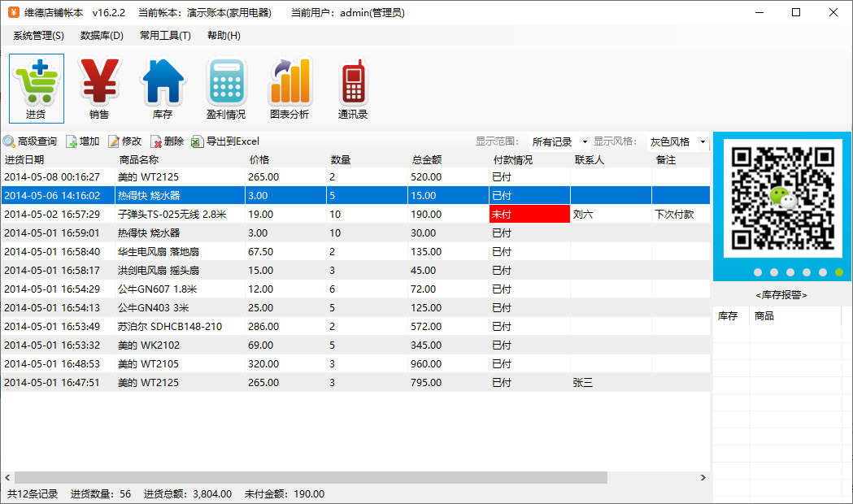The height and width of the screenshot is (504, 853).
Task: Expand the 显示范围 所有记录 dropdown
Action: pyautogui.click(x=585, y=142)
